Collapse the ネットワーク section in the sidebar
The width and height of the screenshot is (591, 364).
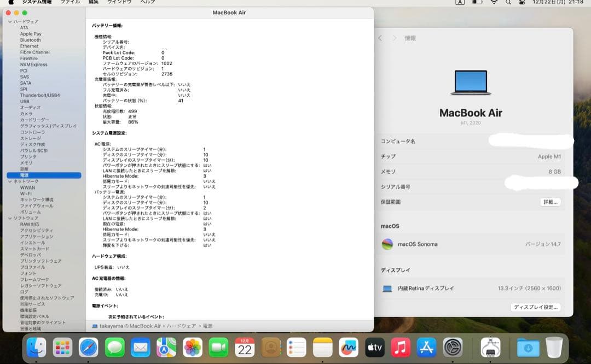[x=9, y=181]
